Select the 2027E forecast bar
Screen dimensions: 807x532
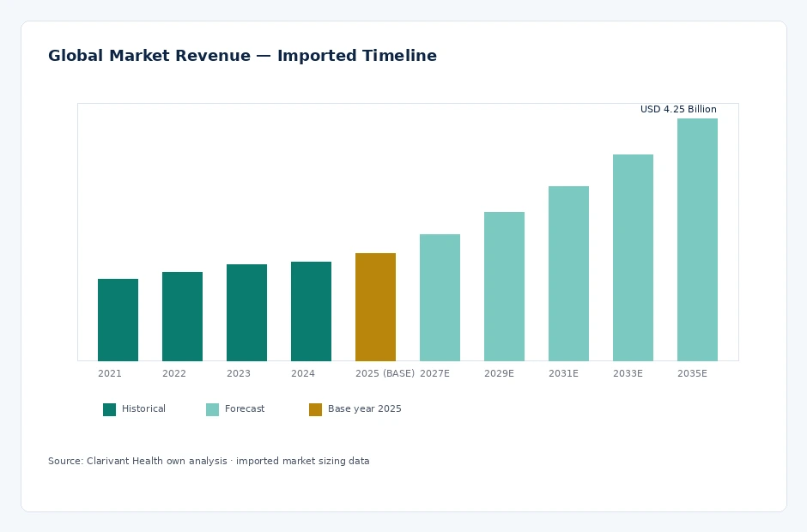tap(440, 298)
